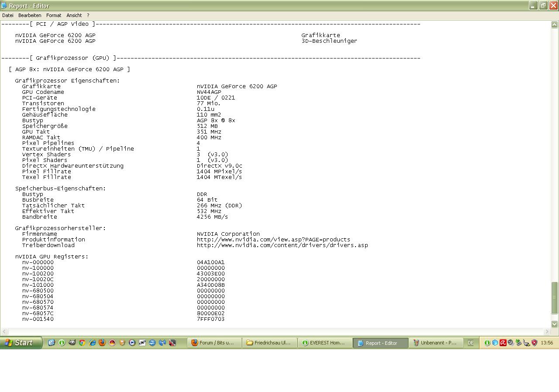Click the Notepad icon in the title bar
The width and height of the screenshot is (559, 392).
(4, 6)
